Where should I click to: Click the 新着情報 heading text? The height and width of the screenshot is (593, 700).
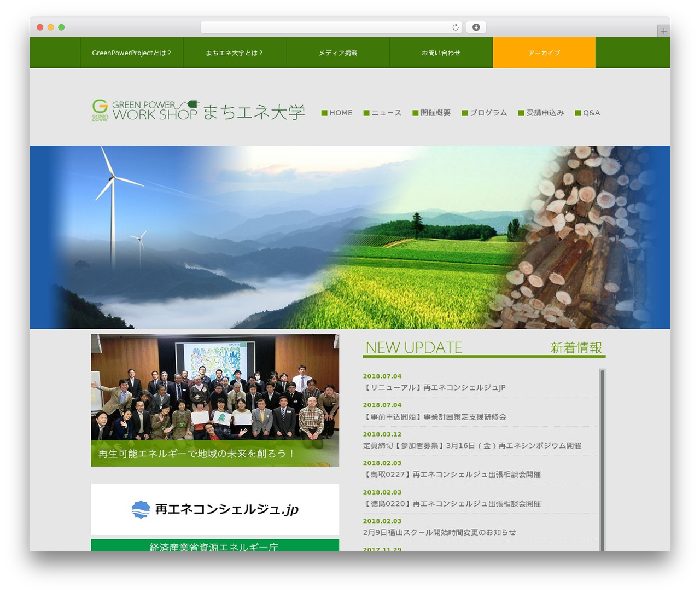pyautogui.click(x=576, y=347)
